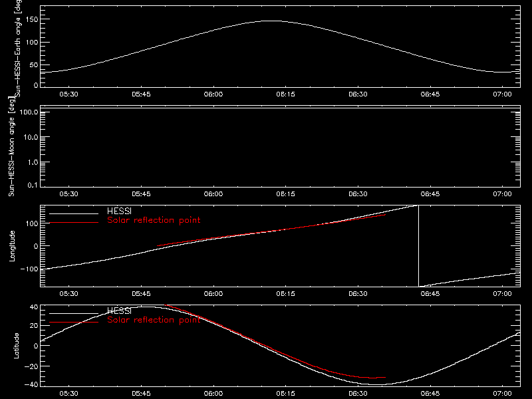Click the Sun-HESSI-Moon angle axis label
This screenshot has width=532, height=399.
pyautogui.click(x=11, y=146)
